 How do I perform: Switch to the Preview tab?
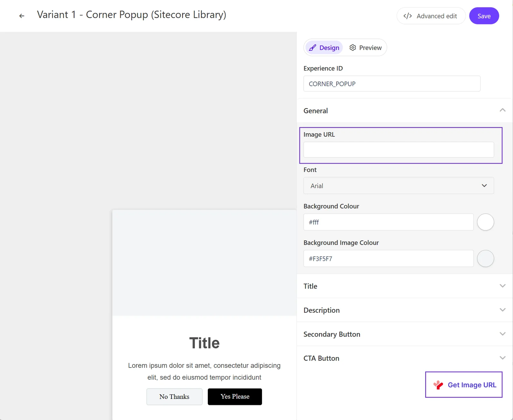coord(365,48)
